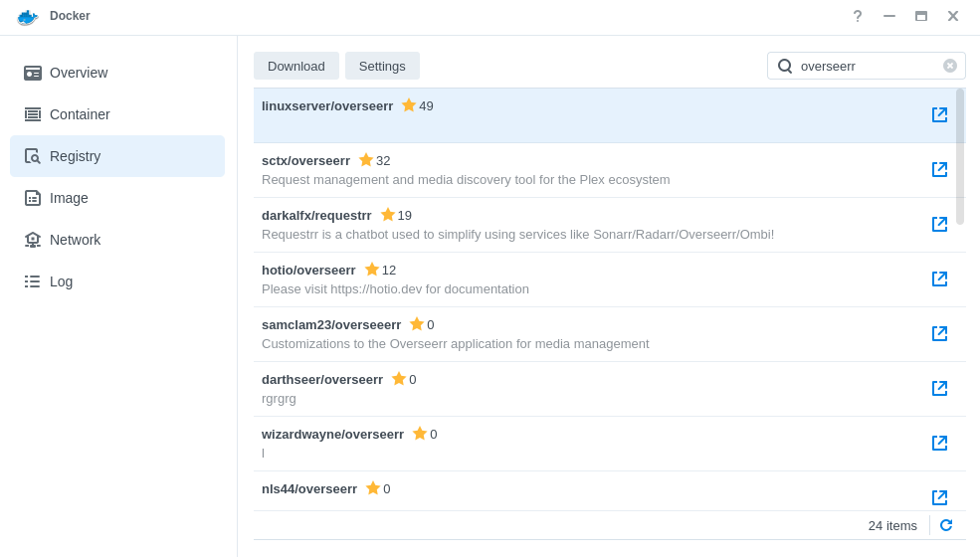Click the 'rgrgrg' description text

point(279,399)
